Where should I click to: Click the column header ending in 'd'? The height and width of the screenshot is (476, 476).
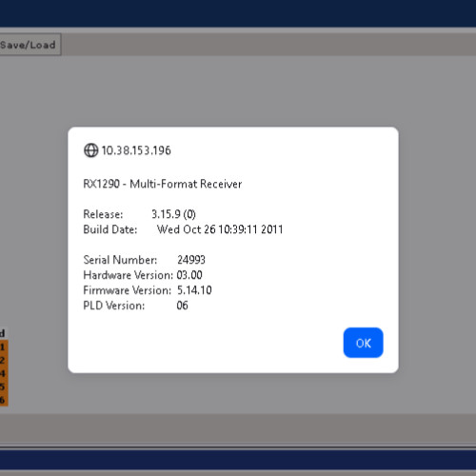[3, 333]
